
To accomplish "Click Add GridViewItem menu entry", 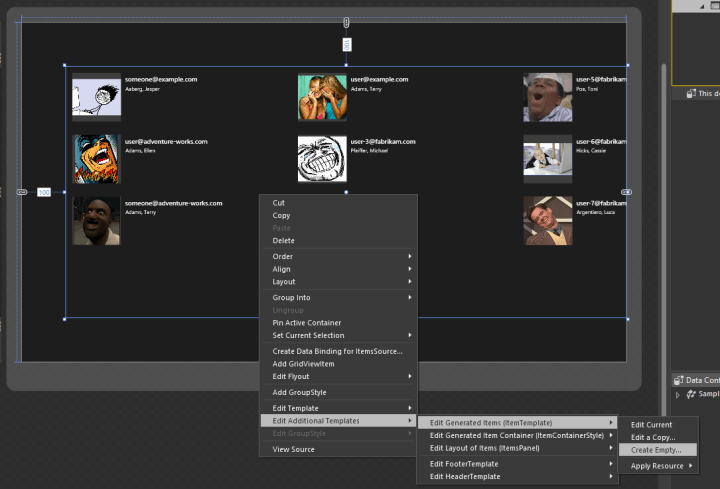I will tap(303, 364).
